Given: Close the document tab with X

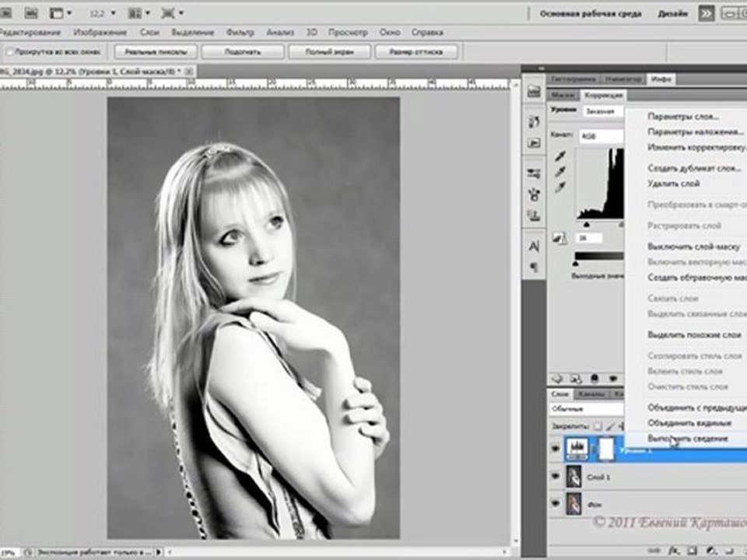Looking at the screenshot, I should 189,72.
